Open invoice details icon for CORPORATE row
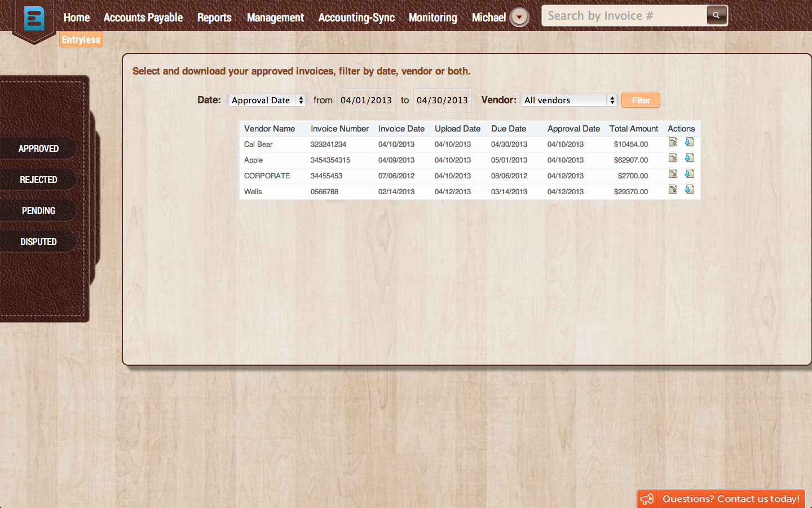 point(673,174)
